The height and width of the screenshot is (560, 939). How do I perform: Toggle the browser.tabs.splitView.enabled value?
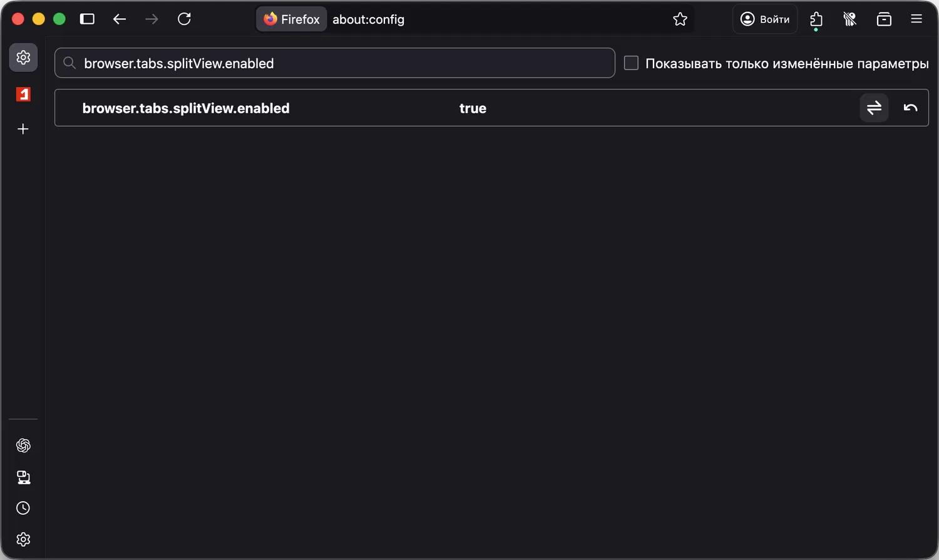(x=874, y=108)
